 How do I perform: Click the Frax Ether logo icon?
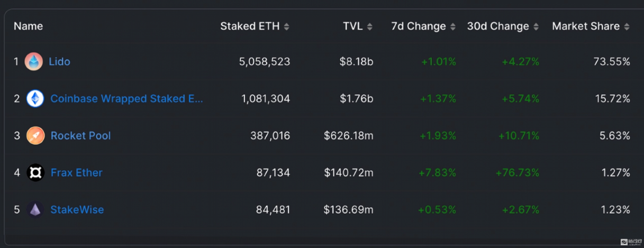point(35,173)
